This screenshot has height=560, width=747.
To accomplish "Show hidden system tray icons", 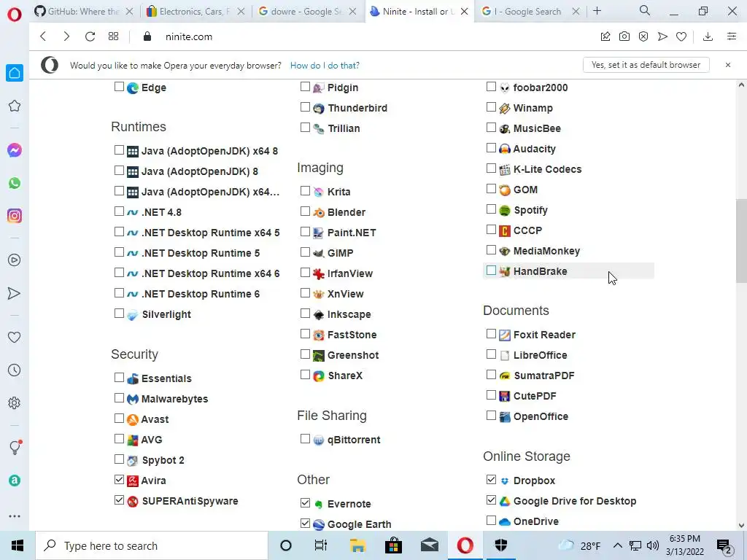I will tap(617, 545).
